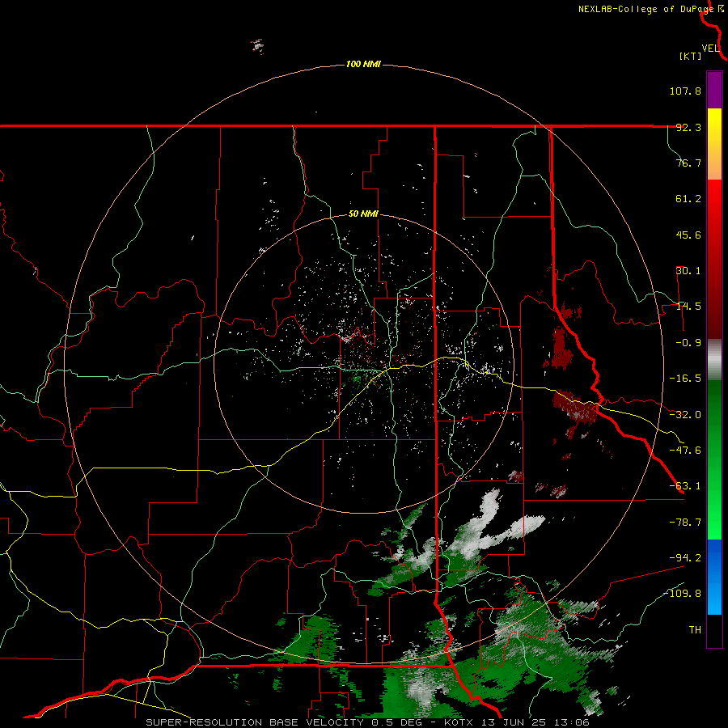Click the [KT] units label
This screenshot has height=728, width=728.
691,56
